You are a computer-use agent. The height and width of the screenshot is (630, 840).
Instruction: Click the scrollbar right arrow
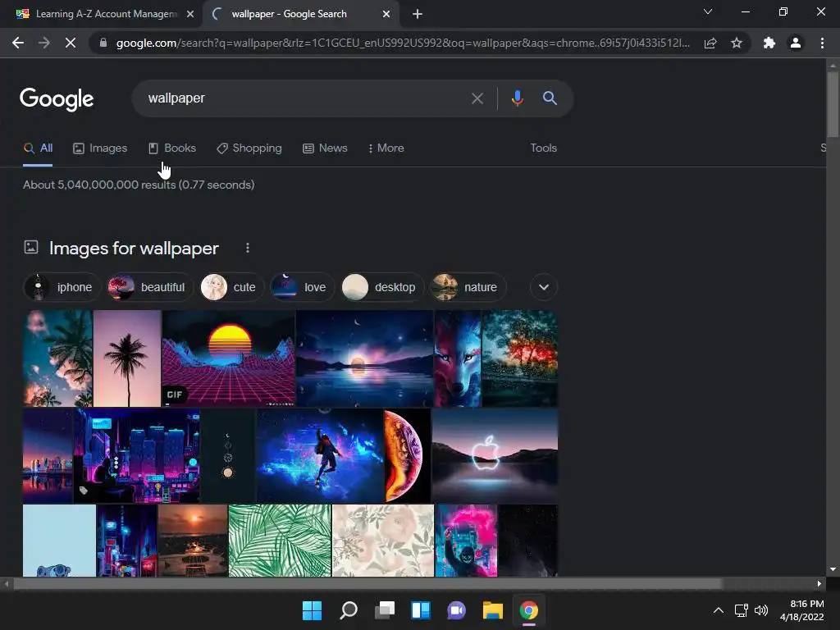point(819,583)
